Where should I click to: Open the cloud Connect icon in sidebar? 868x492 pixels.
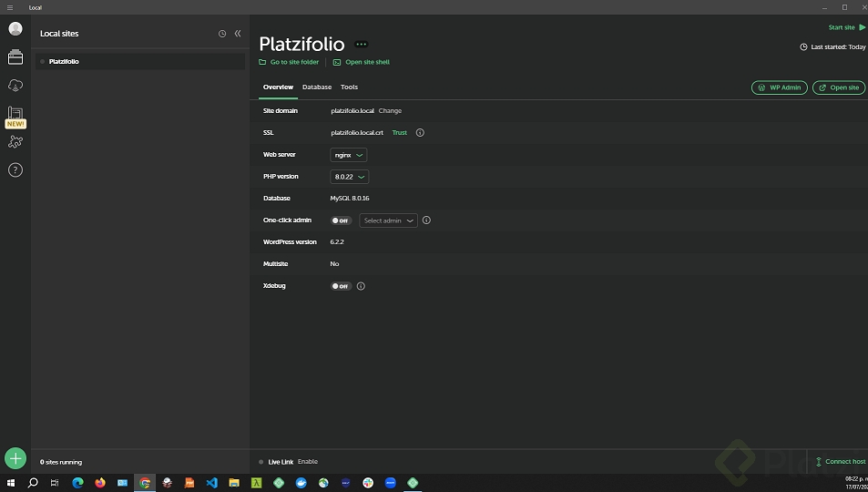[15, 86]
